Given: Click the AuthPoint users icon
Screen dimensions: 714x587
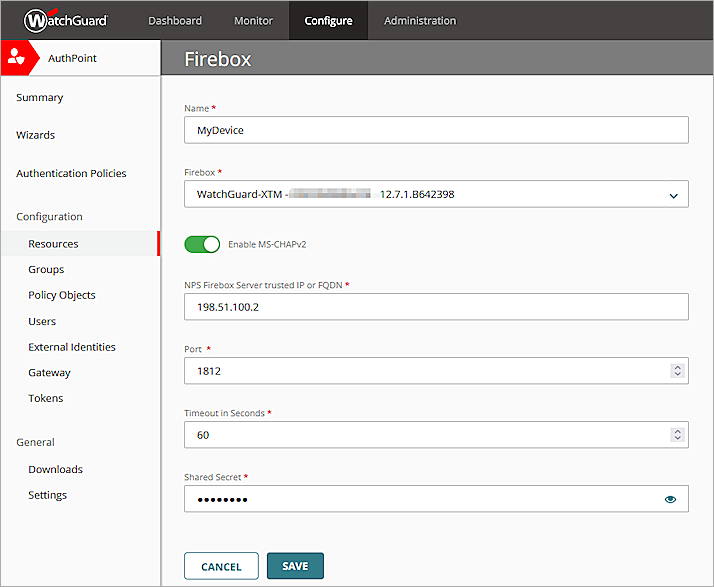Looking at the screenshot, I should coord(17,58).
